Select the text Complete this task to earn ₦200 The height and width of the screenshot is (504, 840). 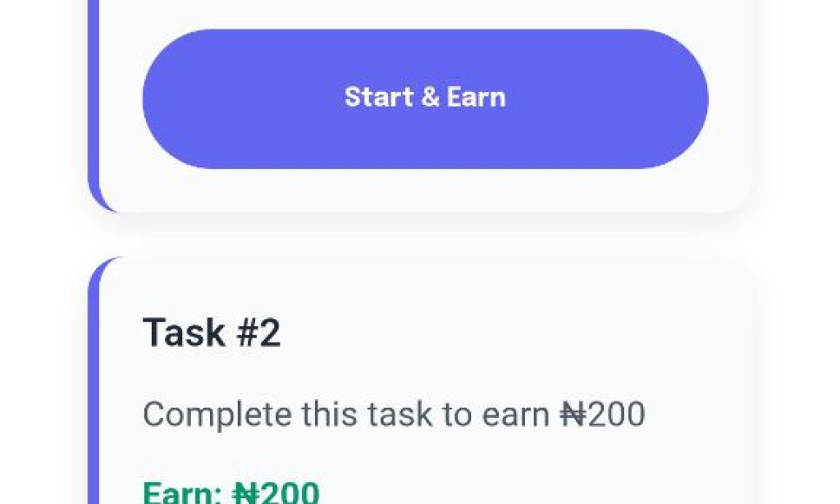(x=394, y=413)
